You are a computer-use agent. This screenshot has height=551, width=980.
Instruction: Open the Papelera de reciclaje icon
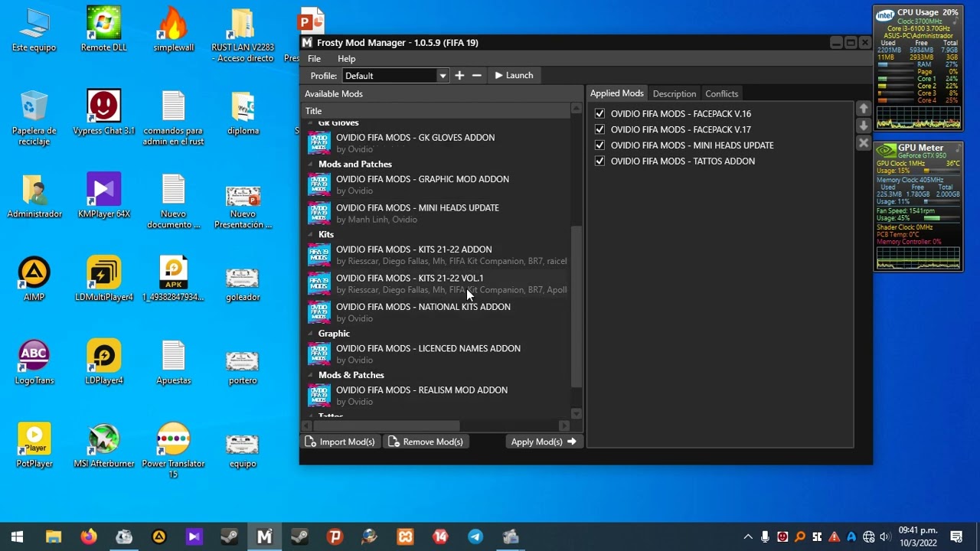point(34,118)
